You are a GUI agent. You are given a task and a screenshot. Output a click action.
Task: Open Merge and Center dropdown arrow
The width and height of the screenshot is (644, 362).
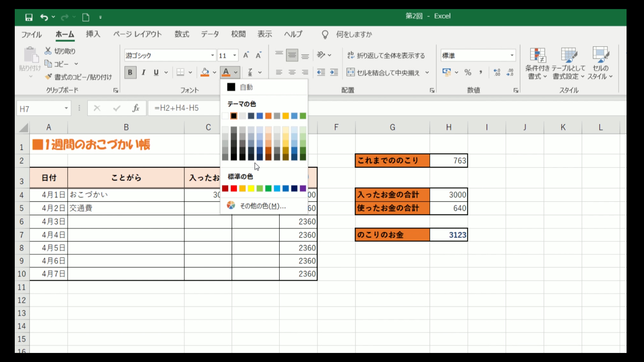point(427,72)
